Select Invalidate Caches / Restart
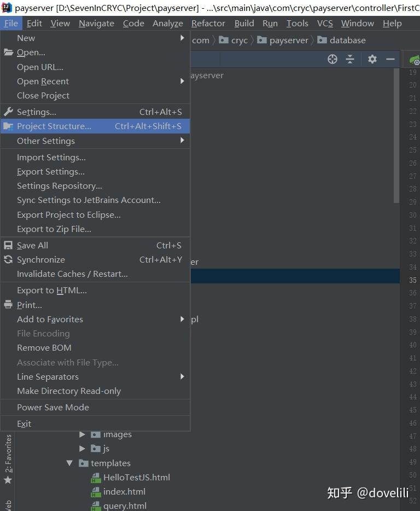Screen dimensions: 420x511 72,274
